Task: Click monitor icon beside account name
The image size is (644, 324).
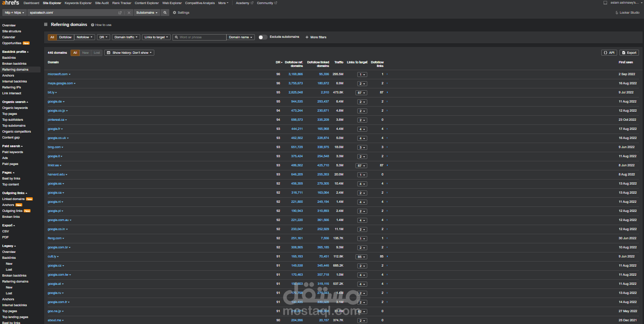Action: pos(605,3)
